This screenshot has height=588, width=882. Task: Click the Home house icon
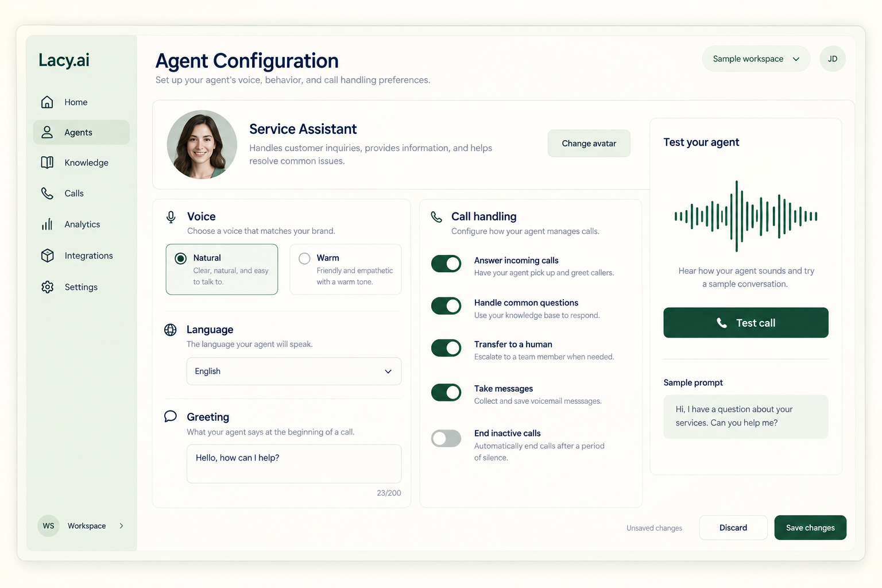point(47,102)
